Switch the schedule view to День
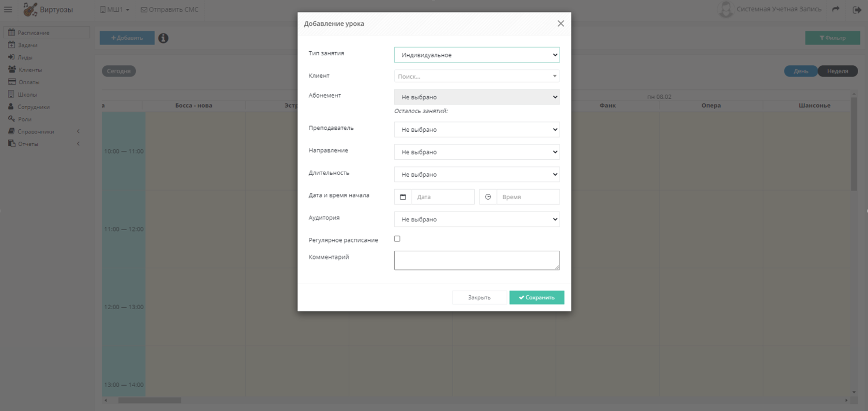The width and height of the screenshot is (868, 411). [x=800, y=71]
